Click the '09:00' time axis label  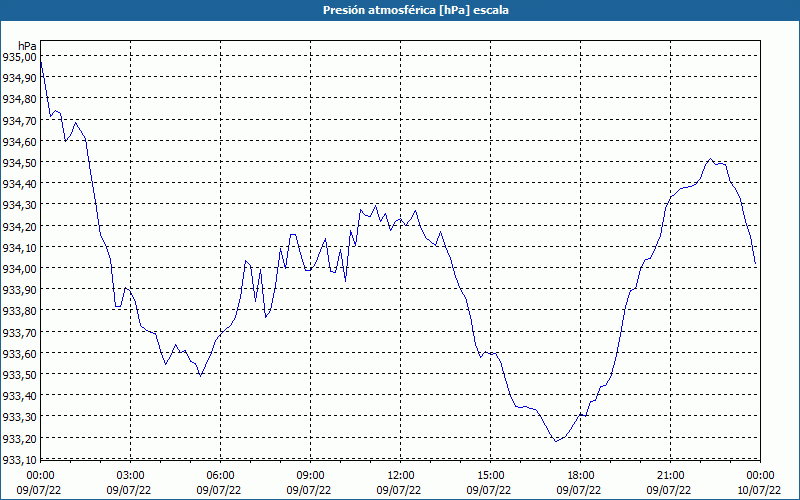click(310, 476)
